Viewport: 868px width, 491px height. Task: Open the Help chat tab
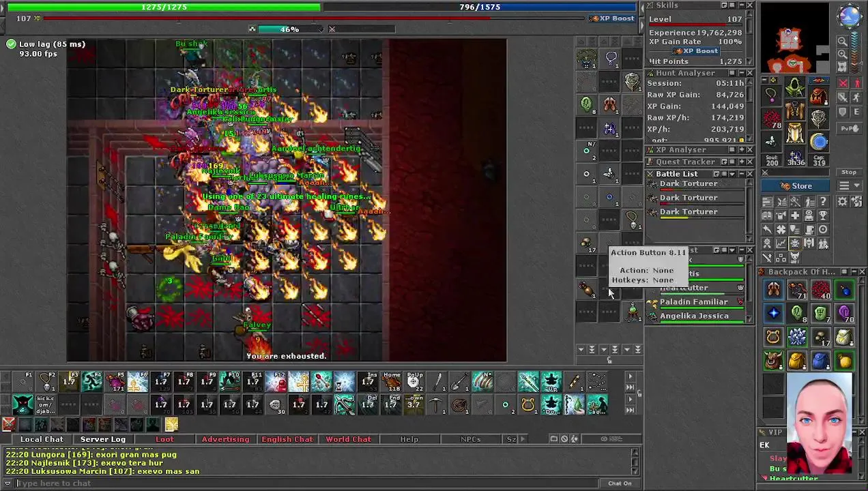tap(409, 439)
